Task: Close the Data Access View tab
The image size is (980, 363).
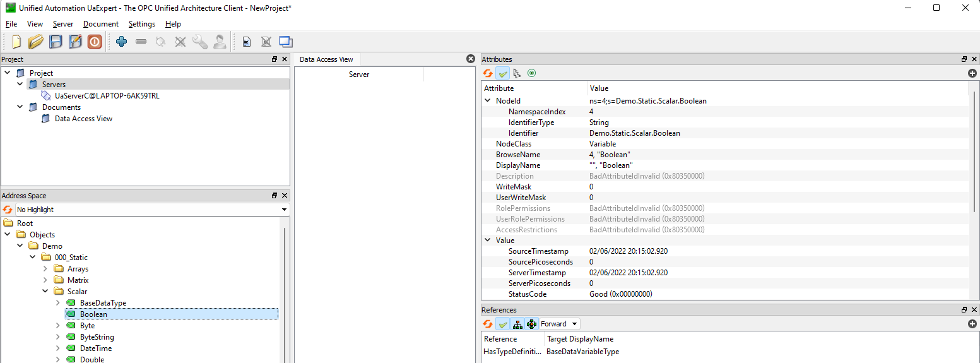Action: coord(470,59)
